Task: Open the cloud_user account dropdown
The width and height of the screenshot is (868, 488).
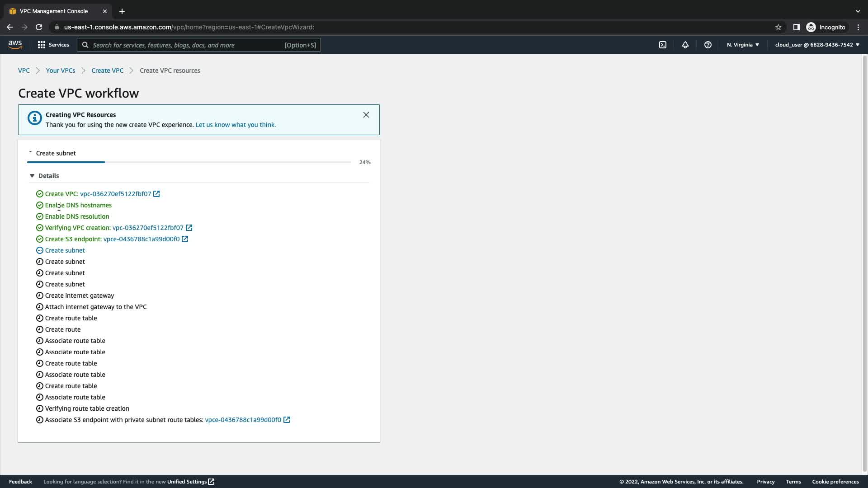Action: point(817,45)
